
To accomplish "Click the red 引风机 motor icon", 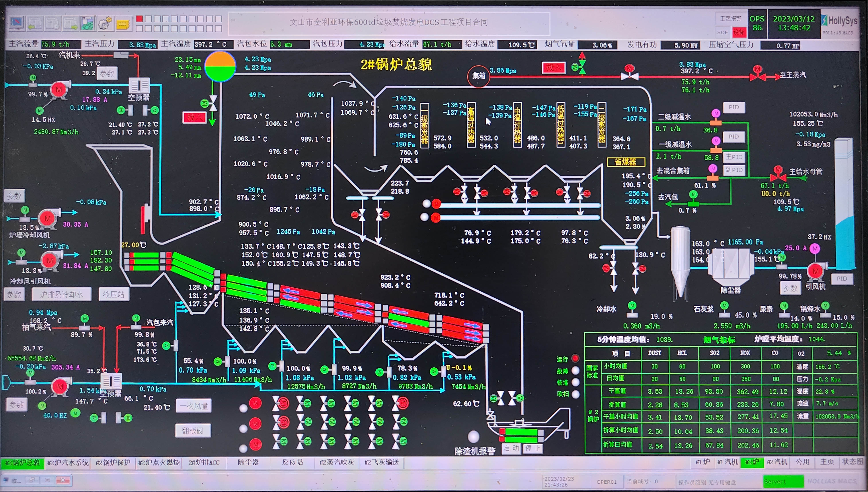I will 816,271.
